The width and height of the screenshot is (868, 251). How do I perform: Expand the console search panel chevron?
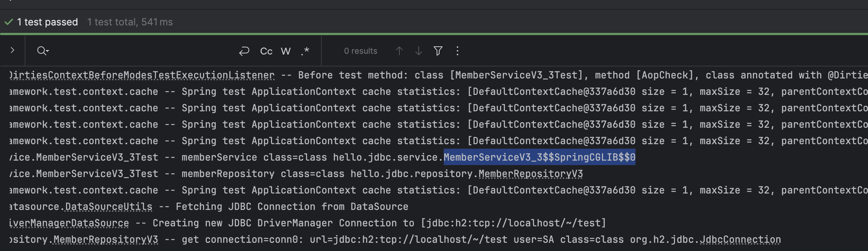point(12,50)
